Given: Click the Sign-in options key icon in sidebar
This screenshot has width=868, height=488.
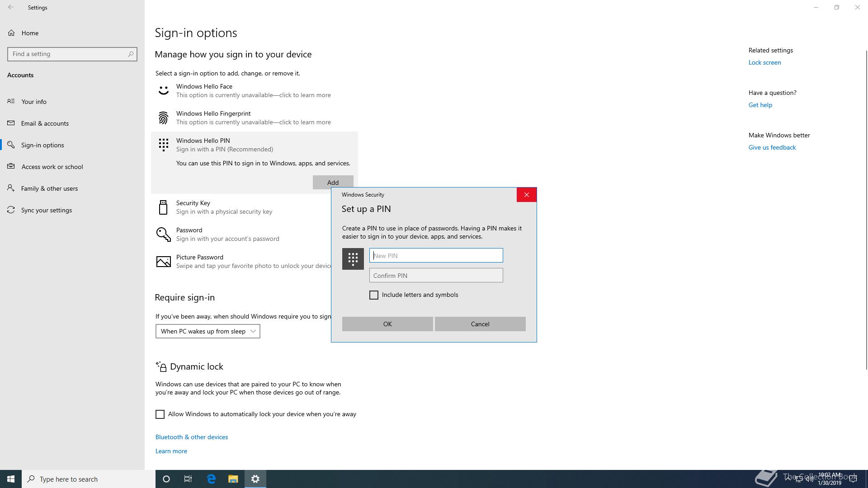Looking at the screenshot, I should [x=11, y=145].
